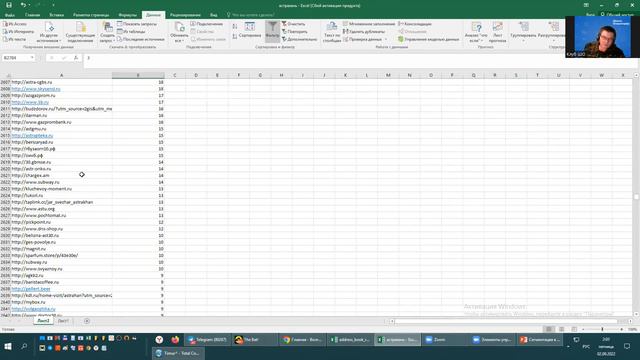Image resolution: width=640 pixels, height=360 pixels.
Task: Switch to Page Break Preview in status bar
Action: click(574, 329)
